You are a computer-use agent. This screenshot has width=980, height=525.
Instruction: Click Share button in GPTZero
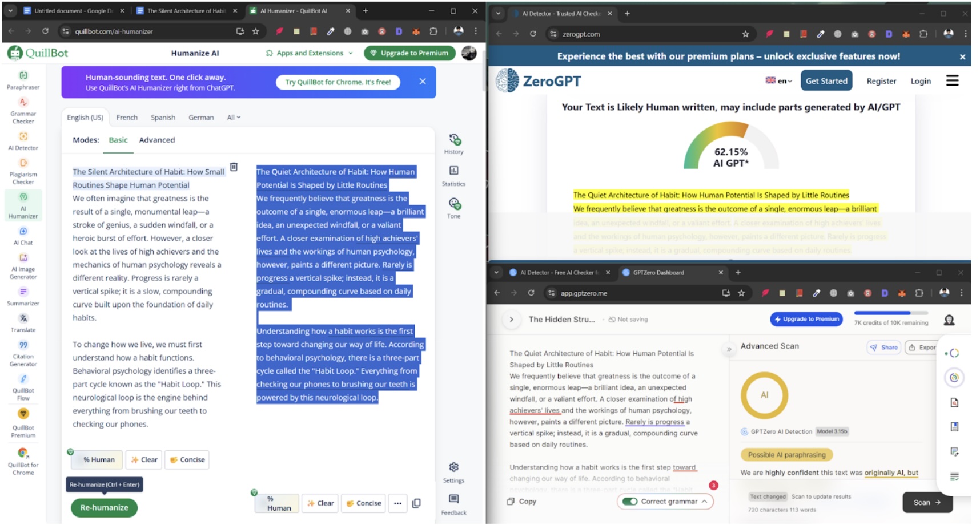point(884,347)
